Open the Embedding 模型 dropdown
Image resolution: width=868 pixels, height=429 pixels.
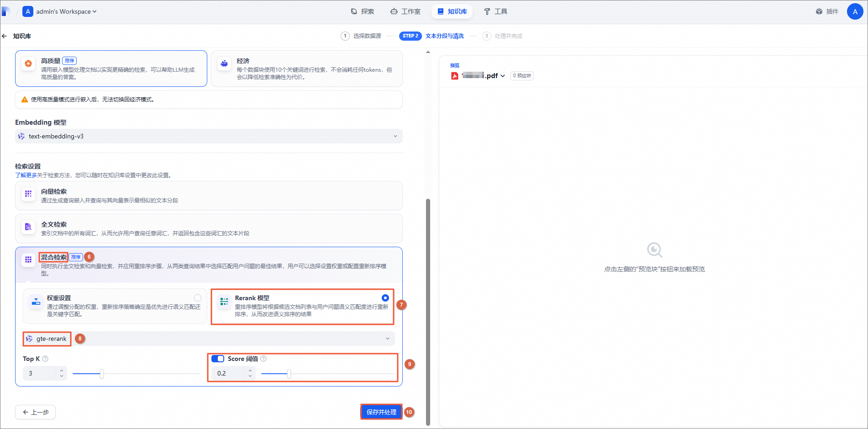tap(209, 136)
